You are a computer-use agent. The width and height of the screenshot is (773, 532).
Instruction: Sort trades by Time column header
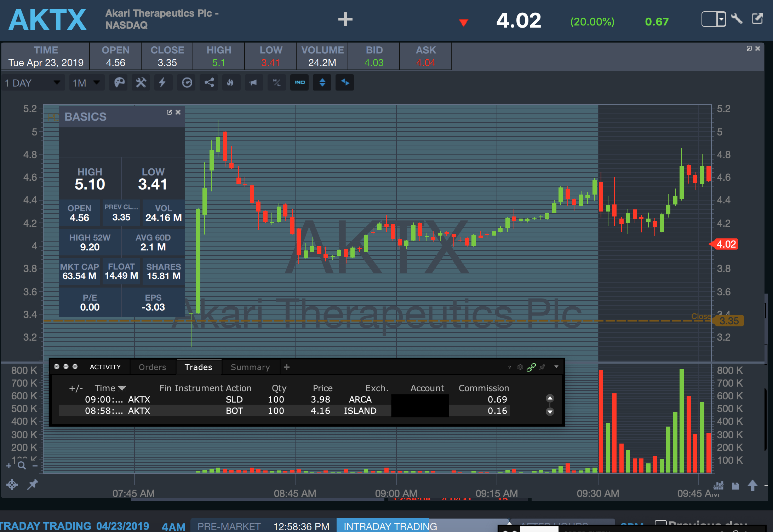[x=105, y=388]
